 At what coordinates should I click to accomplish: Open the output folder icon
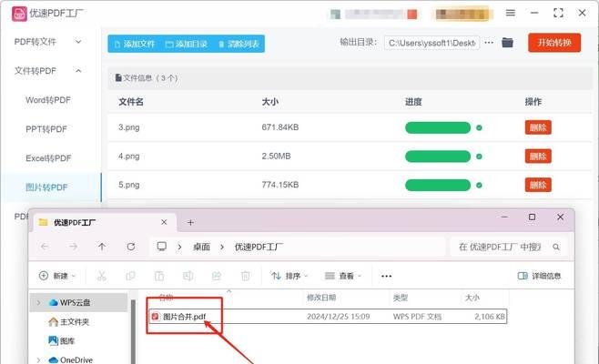pos(507,43)
